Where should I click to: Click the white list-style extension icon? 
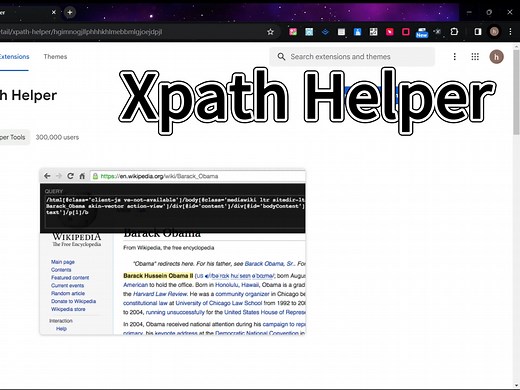[341, 32]
